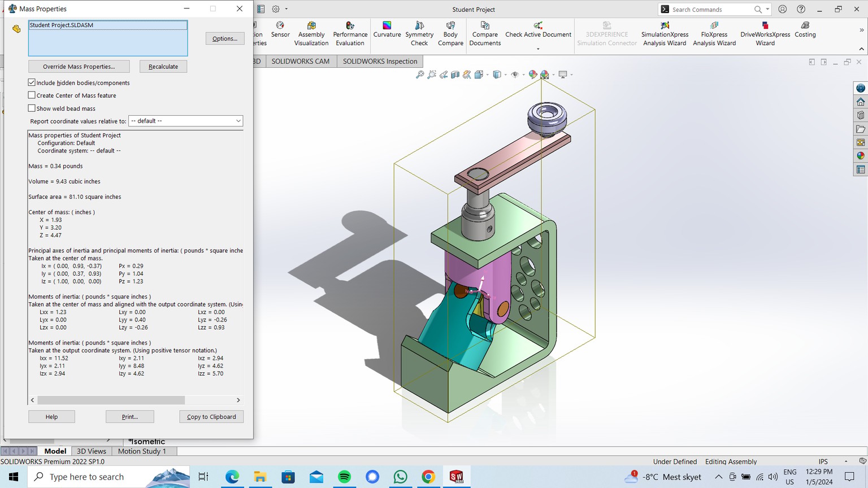868x488 pixels.
Task: Open Appearances color ball in task pane
Action: [x=861, y=156]
